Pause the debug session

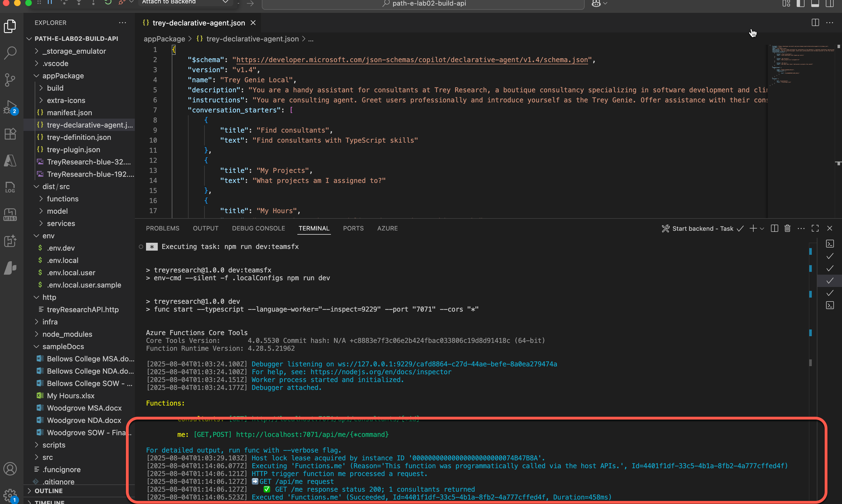pos(50,2)
